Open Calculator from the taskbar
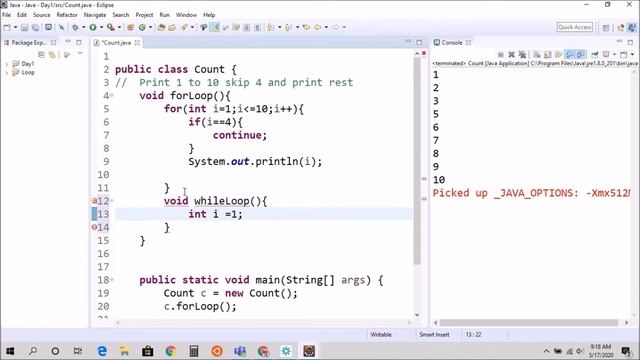 click(194, 351)
